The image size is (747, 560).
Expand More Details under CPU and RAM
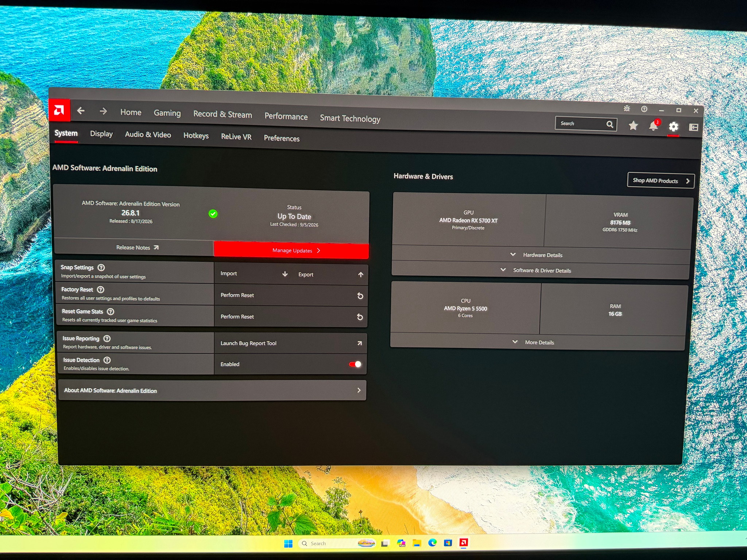(x=537, y=342)
